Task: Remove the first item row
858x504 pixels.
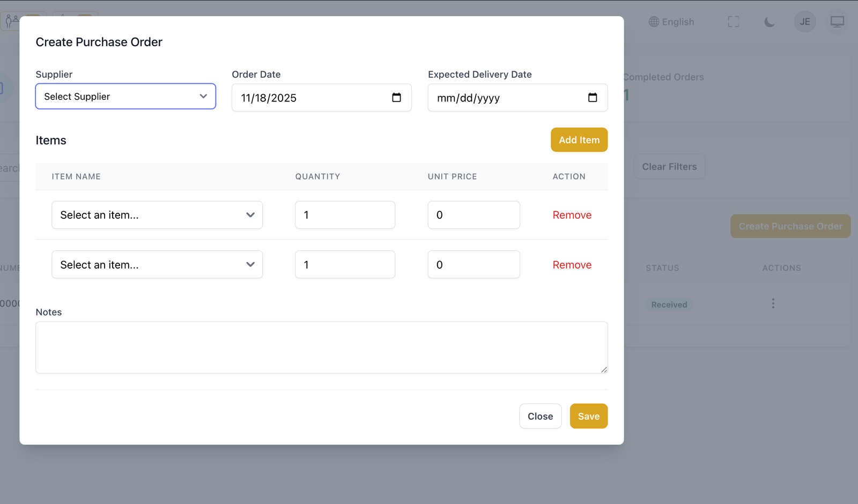Action: [x=572, y=215]
